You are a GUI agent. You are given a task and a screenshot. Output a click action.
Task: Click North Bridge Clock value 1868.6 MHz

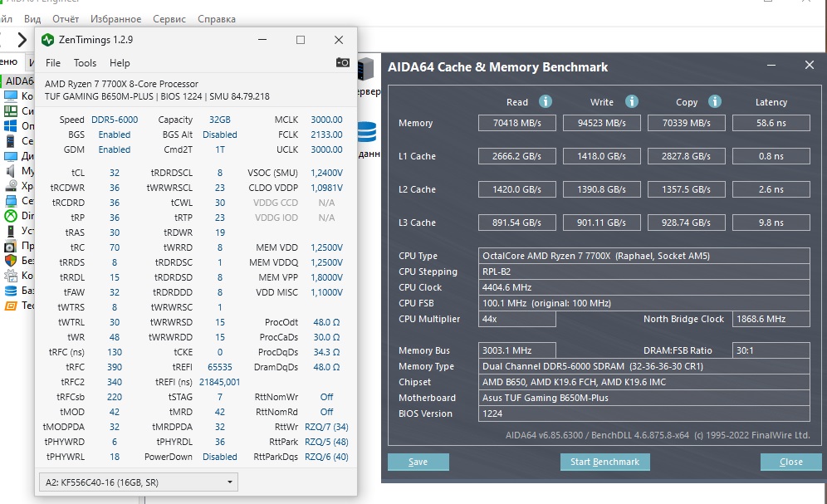coord(771,319)
